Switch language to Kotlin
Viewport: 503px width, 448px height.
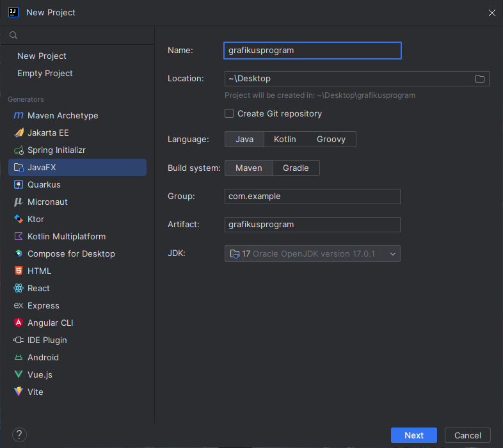point(284,140)
